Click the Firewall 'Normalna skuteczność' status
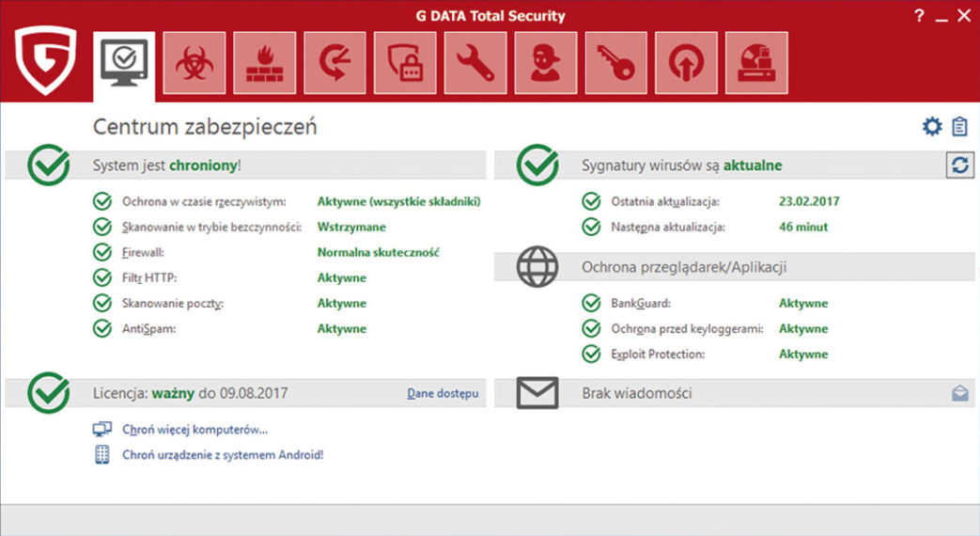The height and width of the screenshot is (536, 980). tap(379, 252)
